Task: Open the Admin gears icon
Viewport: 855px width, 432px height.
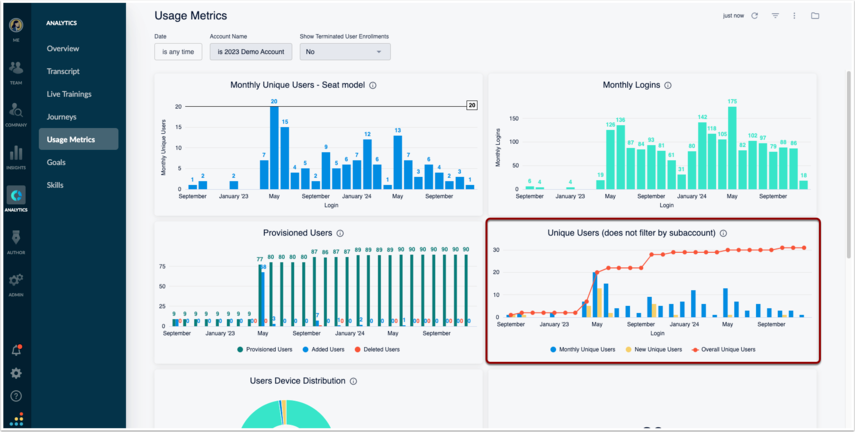Action: [x=16, y=280]
